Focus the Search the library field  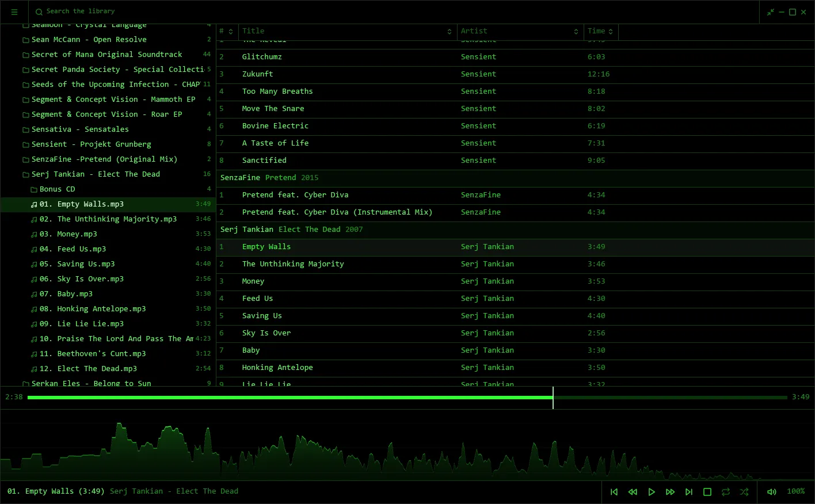[x=397, y=12]
